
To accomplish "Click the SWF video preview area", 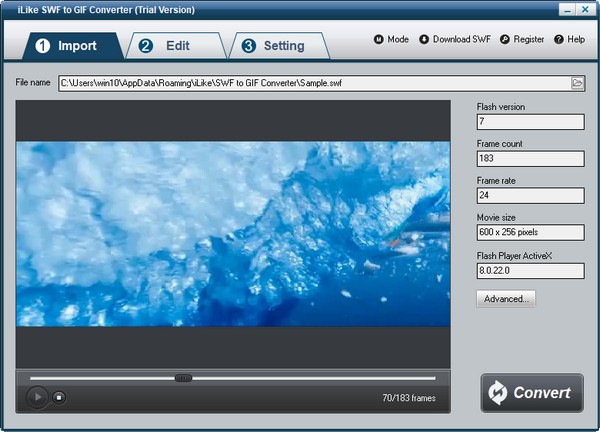I will (x=233, y=233).
